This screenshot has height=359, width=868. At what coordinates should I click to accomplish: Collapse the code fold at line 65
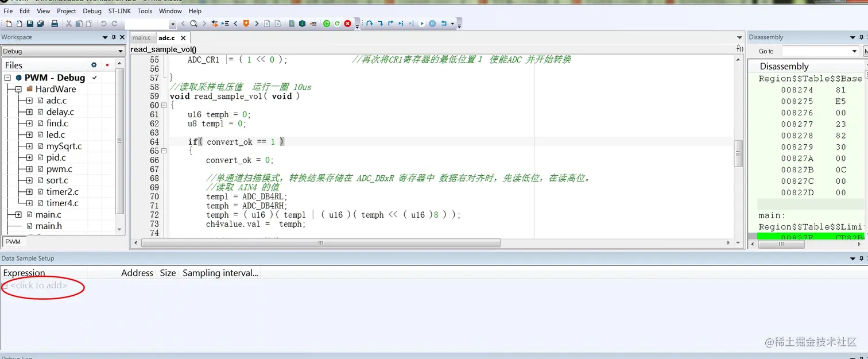point(164,150)
